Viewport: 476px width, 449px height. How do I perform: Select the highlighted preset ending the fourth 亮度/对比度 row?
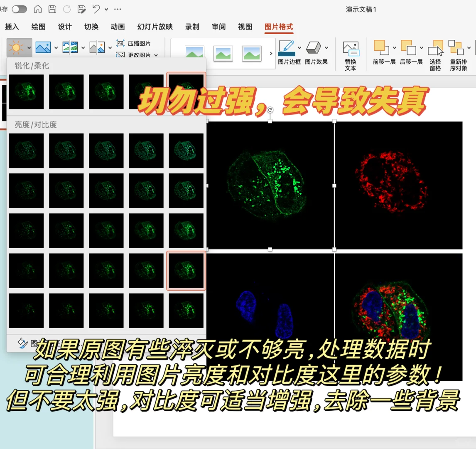click(186, 271)
